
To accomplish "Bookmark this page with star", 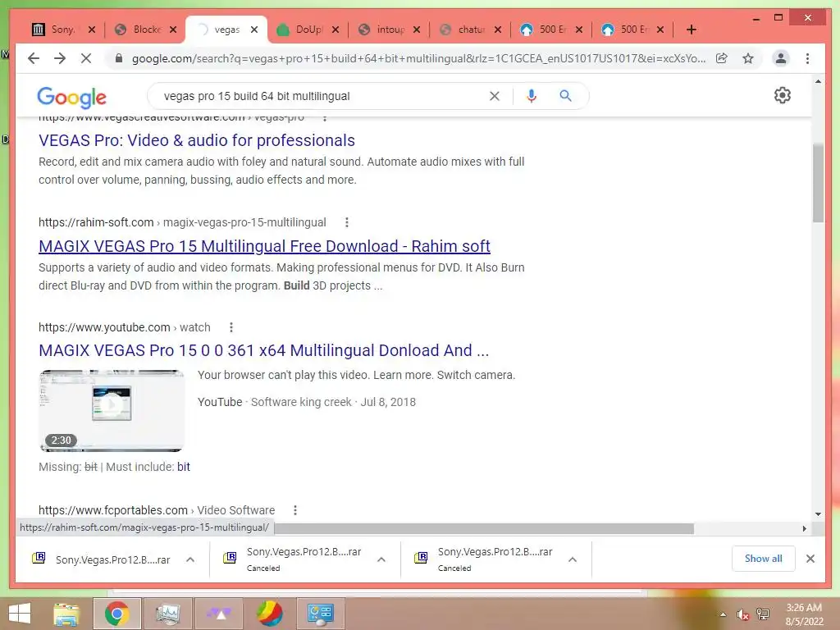I will [x=748, y=58].
